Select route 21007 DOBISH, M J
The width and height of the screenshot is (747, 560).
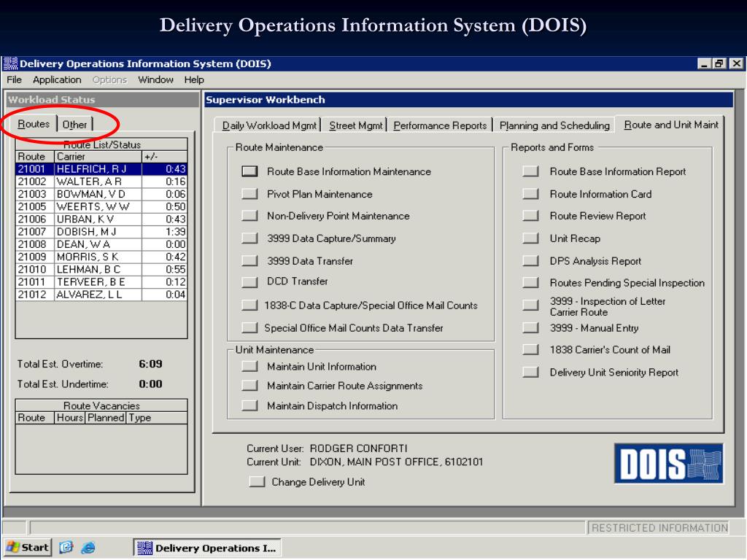101,232
